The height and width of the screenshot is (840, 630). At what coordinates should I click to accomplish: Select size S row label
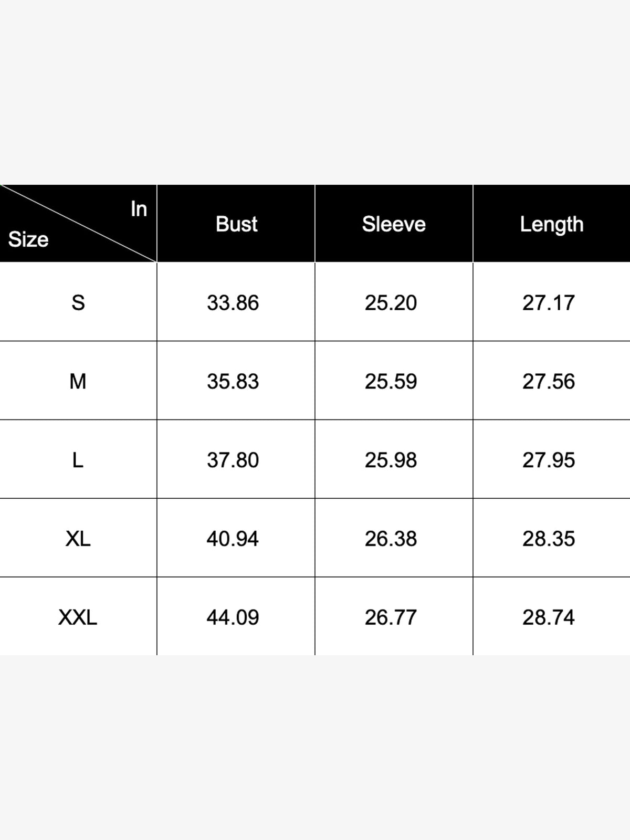78,303
